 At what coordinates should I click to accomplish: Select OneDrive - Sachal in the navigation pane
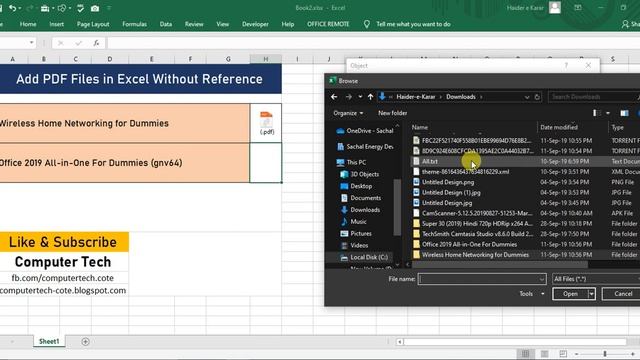coord(364,131)
